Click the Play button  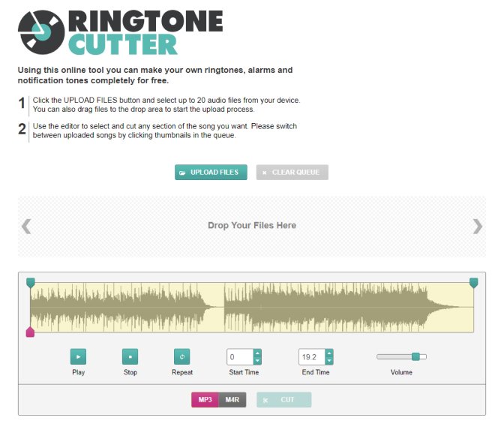coord(78,356)
